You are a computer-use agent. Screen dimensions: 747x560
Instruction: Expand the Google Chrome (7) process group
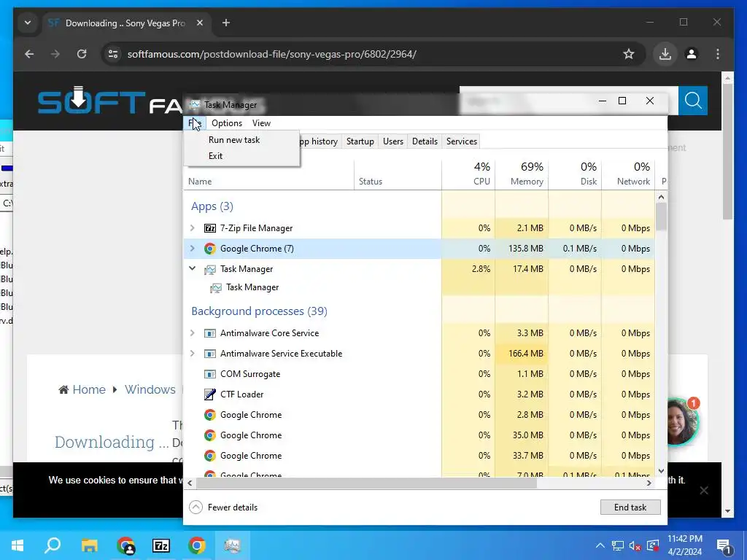tap(193, 248)
